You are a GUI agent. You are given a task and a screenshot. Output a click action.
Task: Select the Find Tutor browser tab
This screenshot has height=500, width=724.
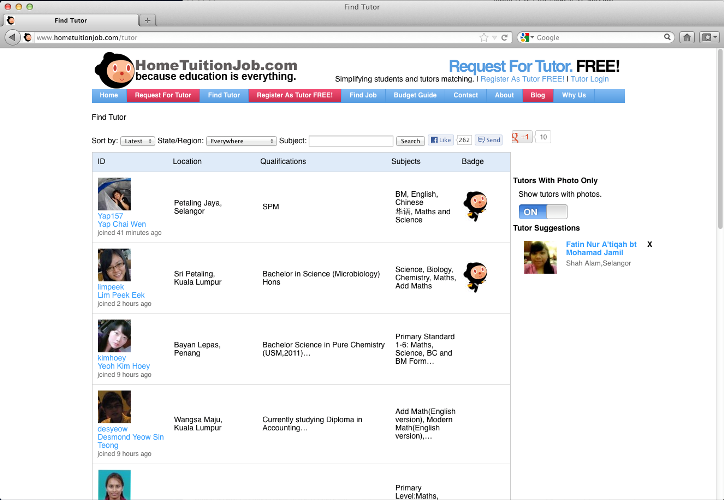(x=71, y=20)
